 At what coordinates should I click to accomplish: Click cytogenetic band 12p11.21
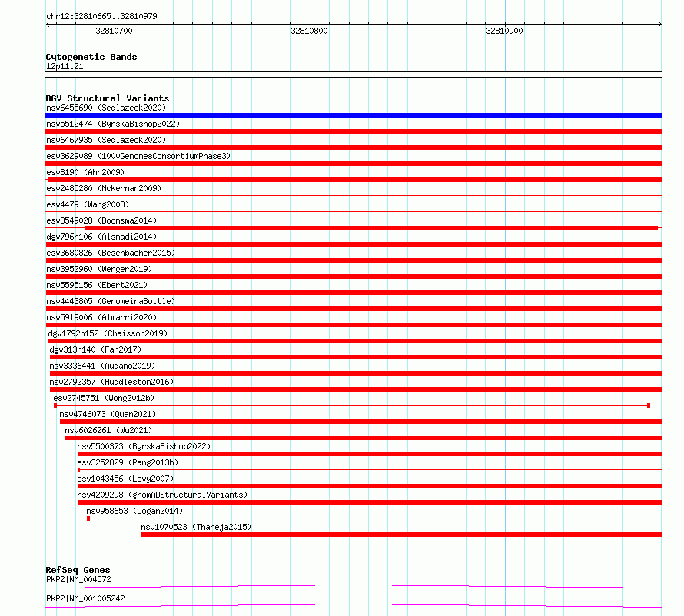click(x=65, y=66)
